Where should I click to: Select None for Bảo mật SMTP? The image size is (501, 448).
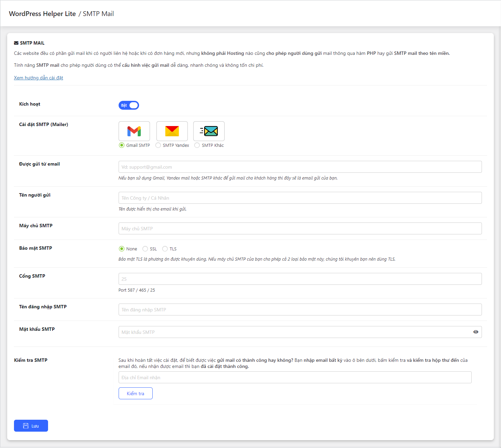pos(122,249)
